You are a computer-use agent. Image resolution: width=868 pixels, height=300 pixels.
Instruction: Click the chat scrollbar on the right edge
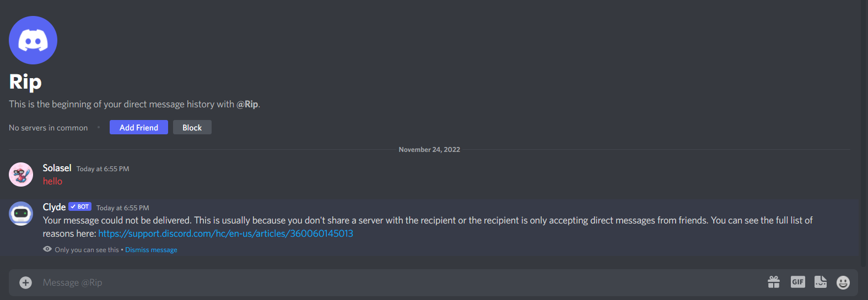coord(864,132)
